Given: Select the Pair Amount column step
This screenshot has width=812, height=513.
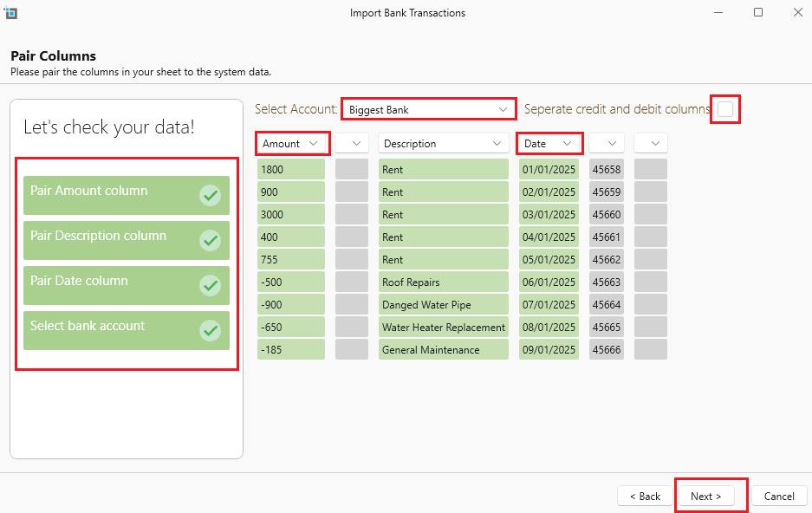Looking at the screenshot, I should [x=113, y=196].
